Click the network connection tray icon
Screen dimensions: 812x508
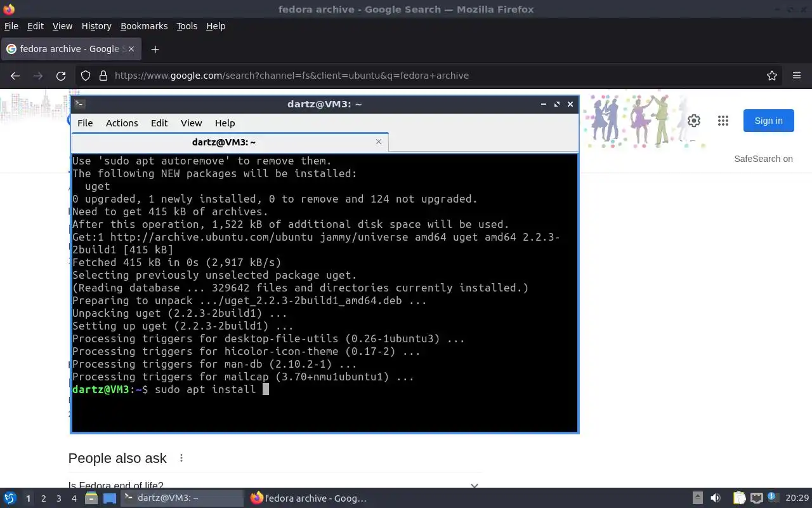click(x=756, y=498)
